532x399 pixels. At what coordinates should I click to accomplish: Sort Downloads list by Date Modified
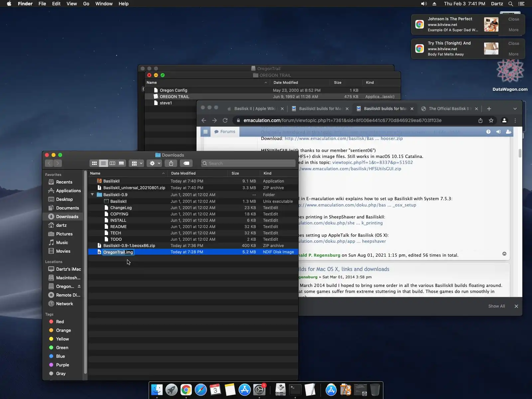coord(198,173)
